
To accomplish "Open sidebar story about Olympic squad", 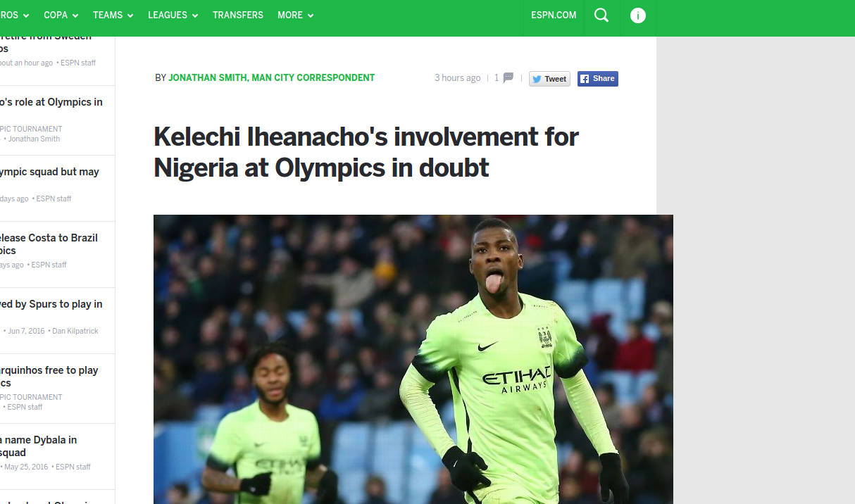I will pyautogui.click(x=49, y=172).
